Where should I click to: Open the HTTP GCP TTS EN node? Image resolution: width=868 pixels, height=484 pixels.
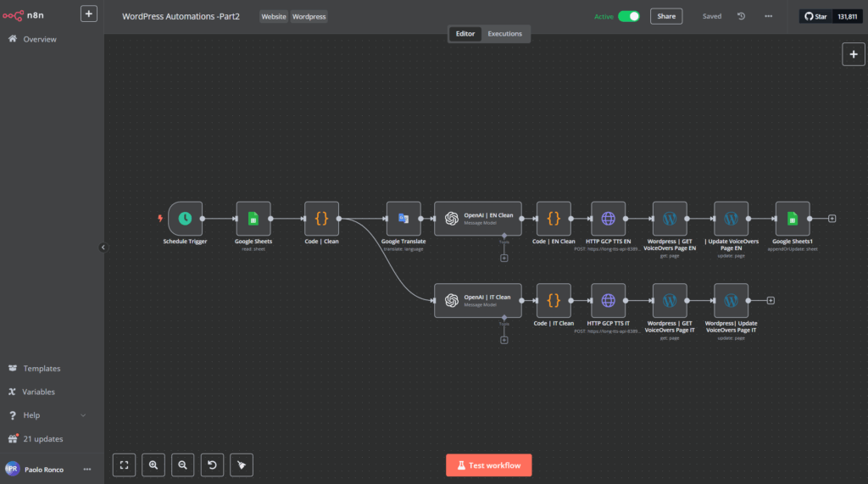(608, 218)
